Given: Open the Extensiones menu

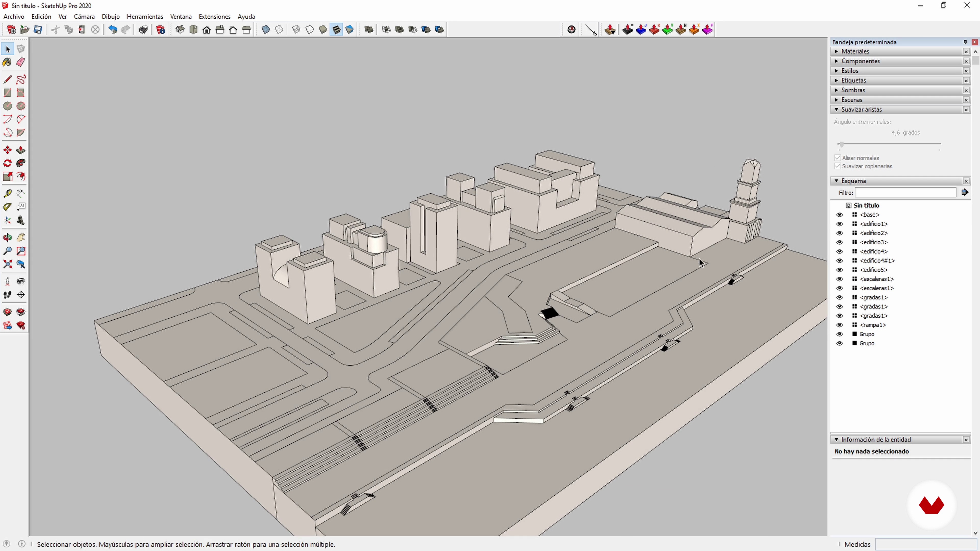Looking at the screenshot, I should pyautogui.click(x=215, y=17).
